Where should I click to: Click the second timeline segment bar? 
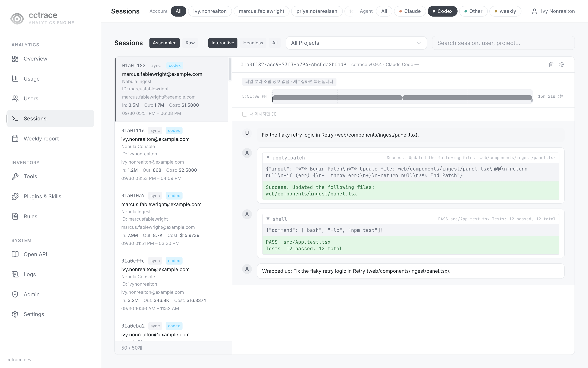(467, 98)
